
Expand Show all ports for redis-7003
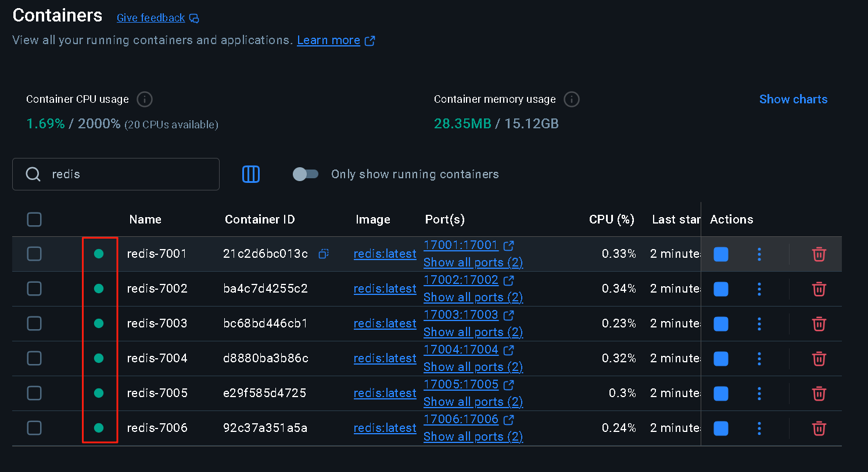click(x=473, y=332)
